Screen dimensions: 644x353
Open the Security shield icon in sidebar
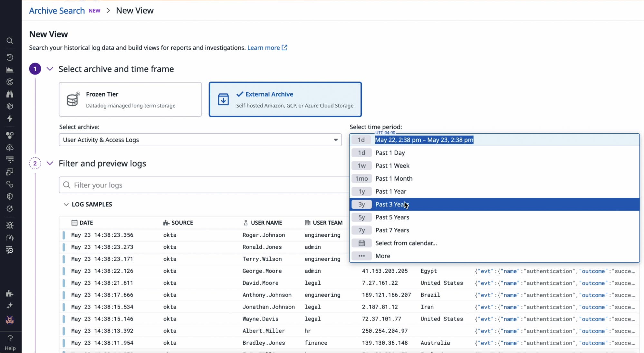tap(10, 196)
